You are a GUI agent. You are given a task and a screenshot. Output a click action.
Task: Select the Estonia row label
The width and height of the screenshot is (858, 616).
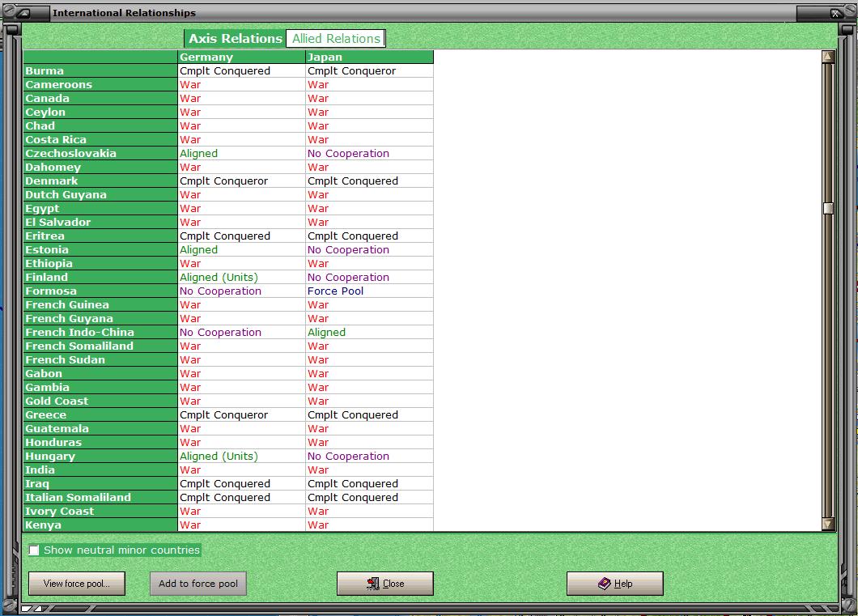[100, 249]
